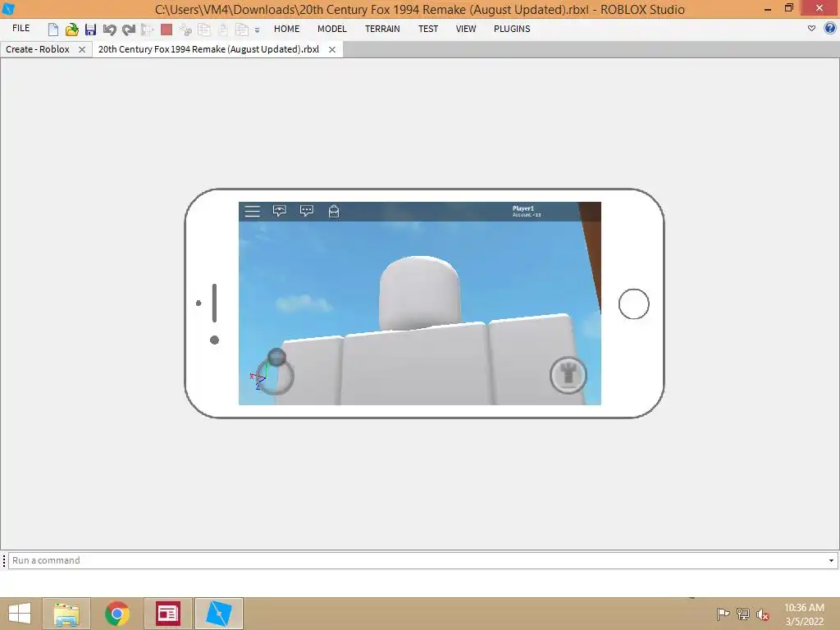The image size is (840, 630).
Task: Switch to the PLUGINS ribbon tab
Action: 512,29
